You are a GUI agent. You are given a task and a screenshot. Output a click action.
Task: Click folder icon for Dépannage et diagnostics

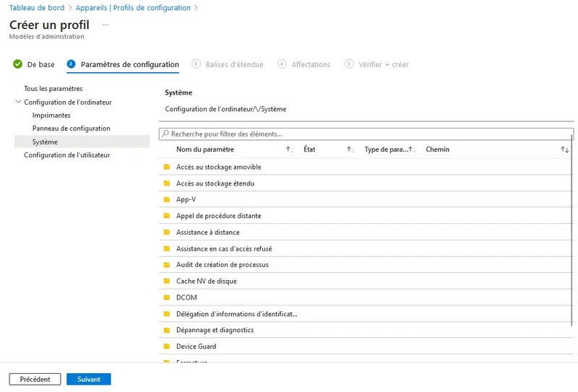pyautogui.click(x=167, y=330)
